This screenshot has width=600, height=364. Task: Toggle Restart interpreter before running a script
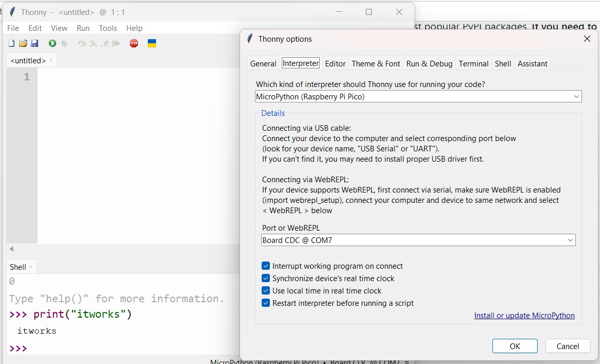266,303
